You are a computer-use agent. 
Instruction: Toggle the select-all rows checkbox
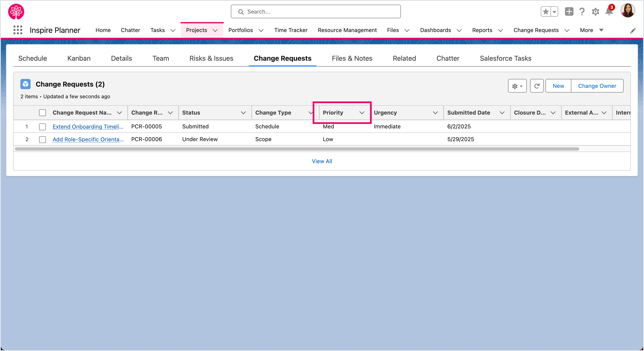(42, 113)
